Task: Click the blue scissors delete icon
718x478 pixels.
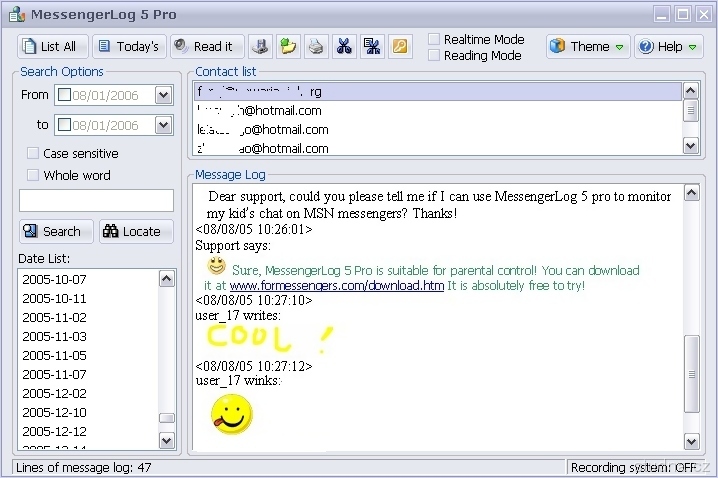Action: 344,46
